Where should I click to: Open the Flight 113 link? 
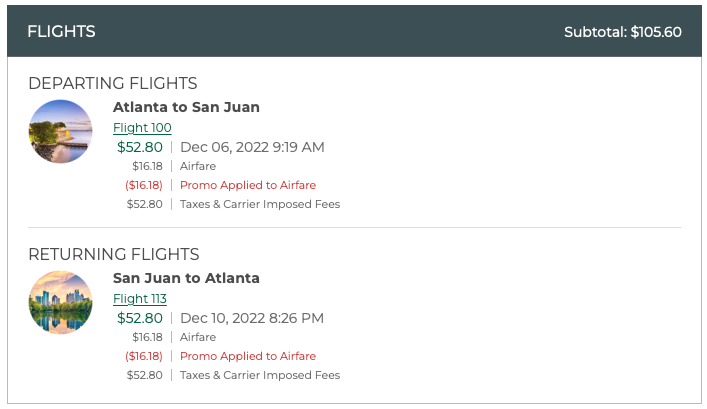pos(139,299)
